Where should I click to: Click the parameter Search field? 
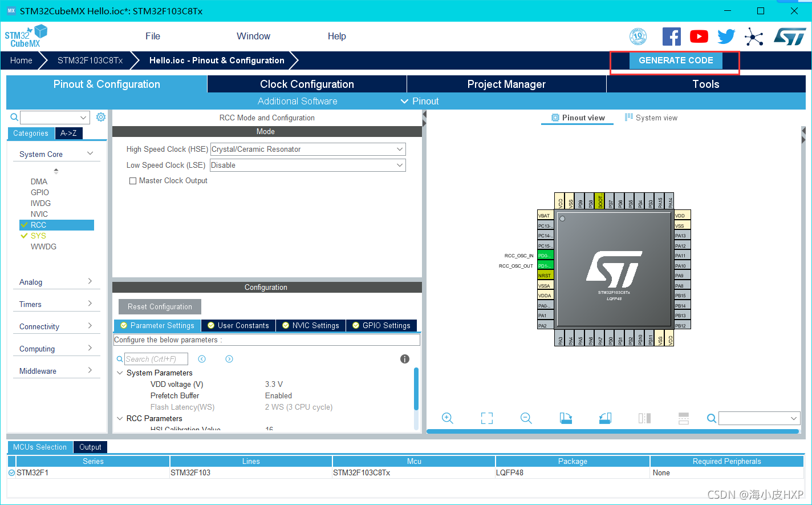click(x=156, y=359)
